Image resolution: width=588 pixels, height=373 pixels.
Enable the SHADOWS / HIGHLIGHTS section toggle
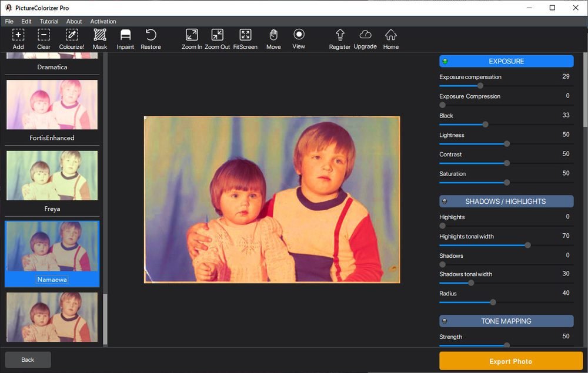[x=445, y=201]
